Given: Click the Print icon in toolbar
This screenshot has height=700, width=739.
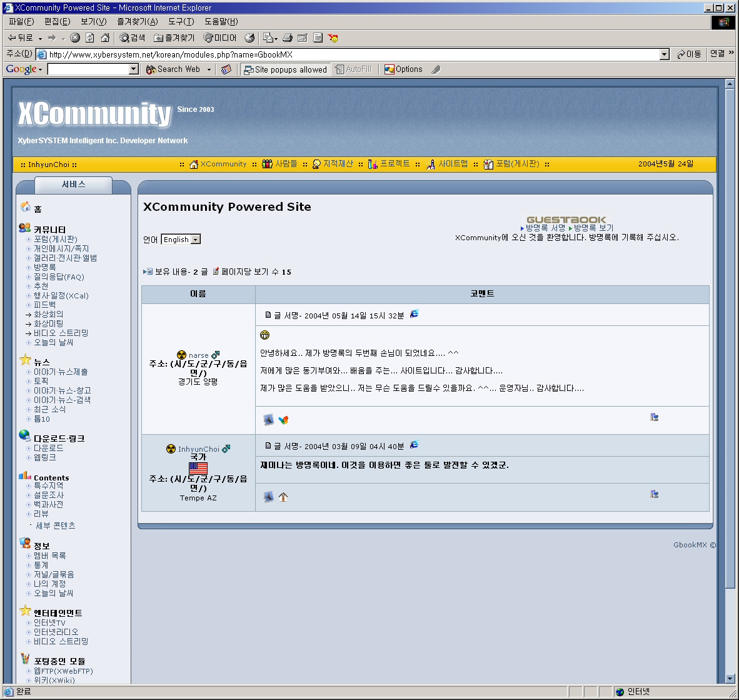Looking at the screenshot, I should pyautogui.click(x=287, y=38).
